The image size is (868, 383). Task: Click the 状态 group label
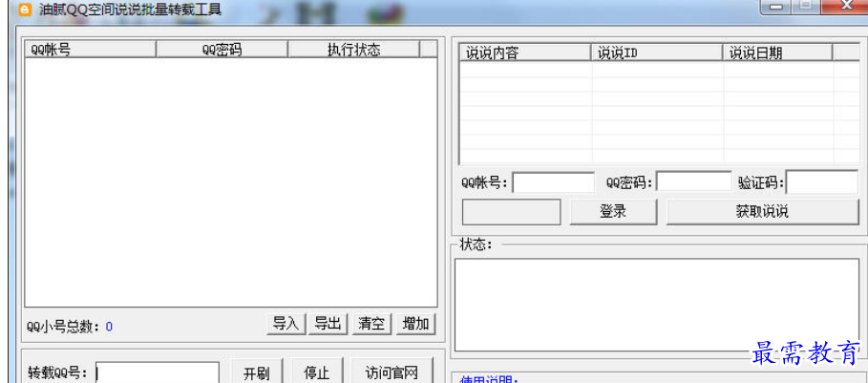(x=476, y=245)
